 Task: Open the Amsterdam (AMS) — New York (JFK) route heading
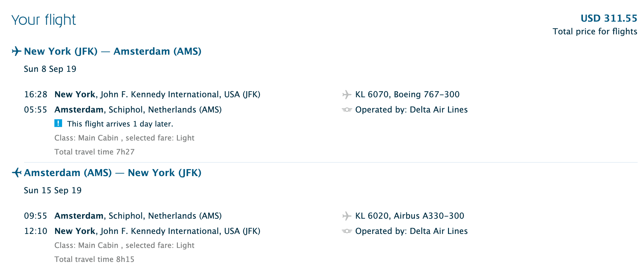pyautogui.click(x=113, y=173)
